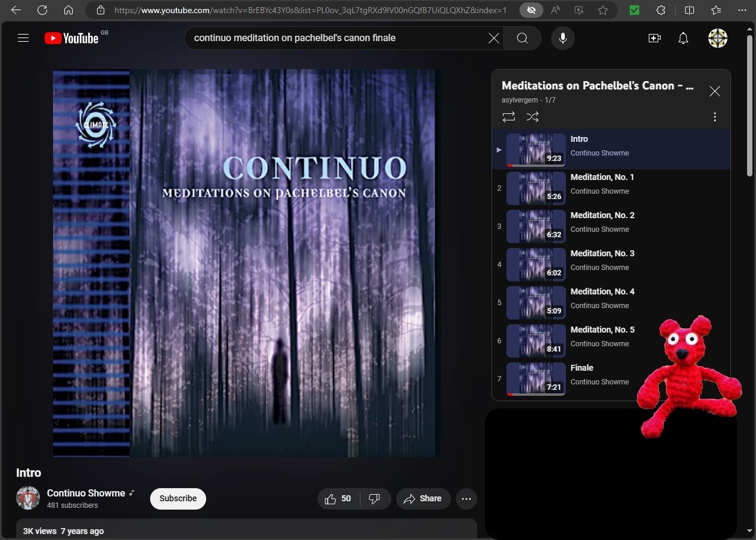Play Meditation, No. 2 in playlist

tap(611, 226)
